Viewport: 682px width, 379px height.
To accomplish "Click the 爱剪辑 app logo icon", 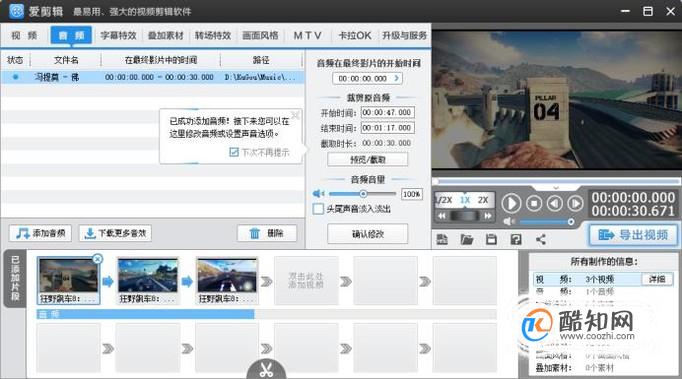I will pyautogui.click(x=16, y=11).
